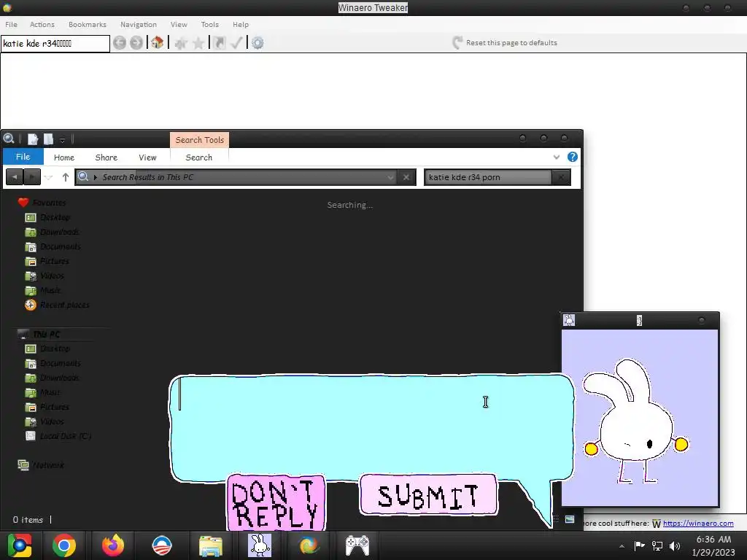Open Winaero Tweaker settings gear icon
The width and height of the screenshot is (747, 560).
click(x=258, y=43)
